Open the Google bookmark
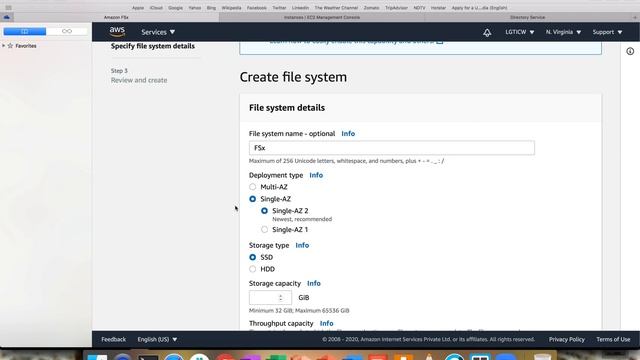 coord(176,8)
